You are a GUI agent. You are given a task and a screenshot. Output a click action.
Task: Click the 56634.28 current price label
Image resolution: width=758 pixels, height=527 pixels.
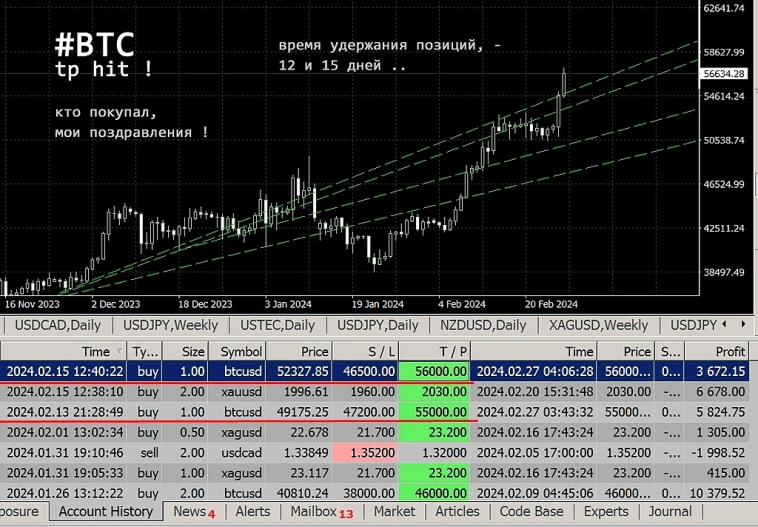coord(724,74)
